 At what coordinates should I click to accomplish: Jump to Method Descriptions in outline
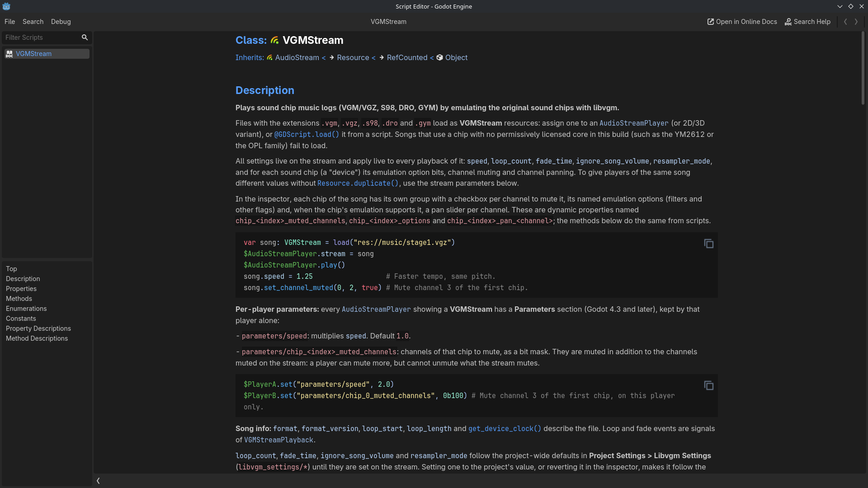[x=37, y=338]
